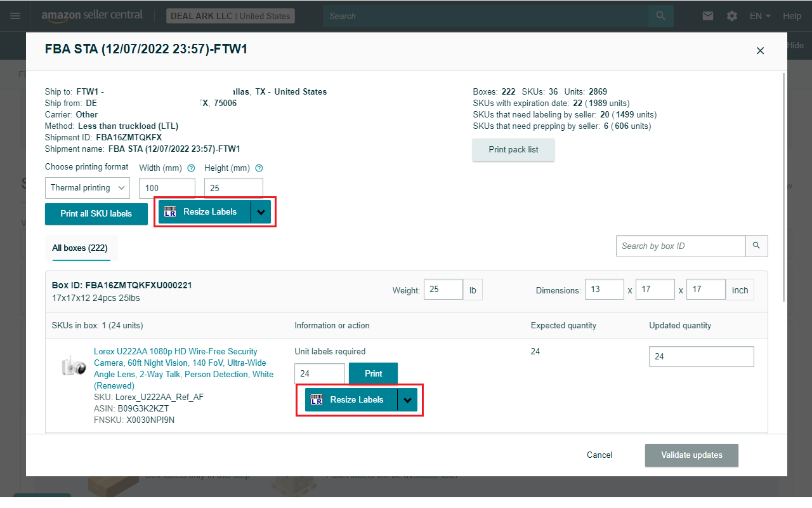Screen dimensions: 812x508
Task: Click the Validate updates button
Action: pyautogui.click(x=691, y=455)
